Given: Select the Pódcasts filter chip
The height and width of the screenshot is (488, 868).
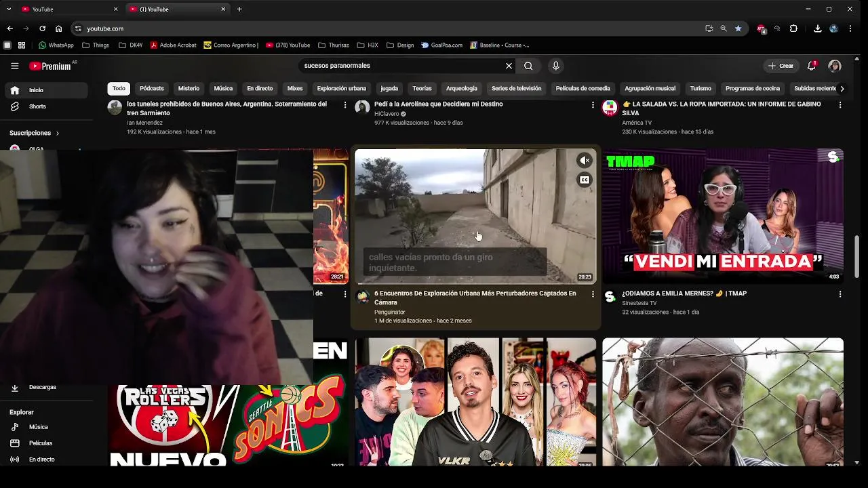Looking at the screenshot, I should pyautogui.click(x=152, y=89).
